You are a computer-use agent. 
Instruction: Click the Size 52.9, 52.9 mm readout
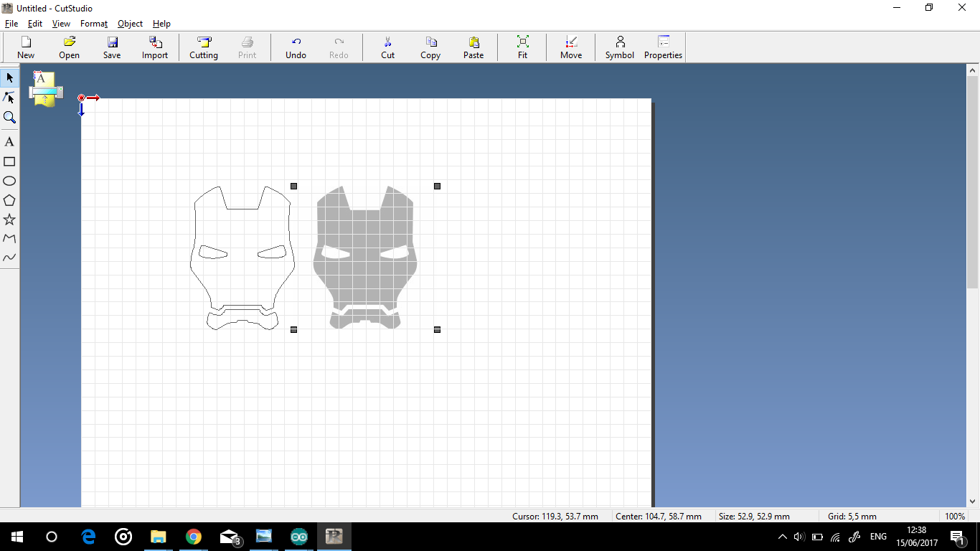coord(754,517)
